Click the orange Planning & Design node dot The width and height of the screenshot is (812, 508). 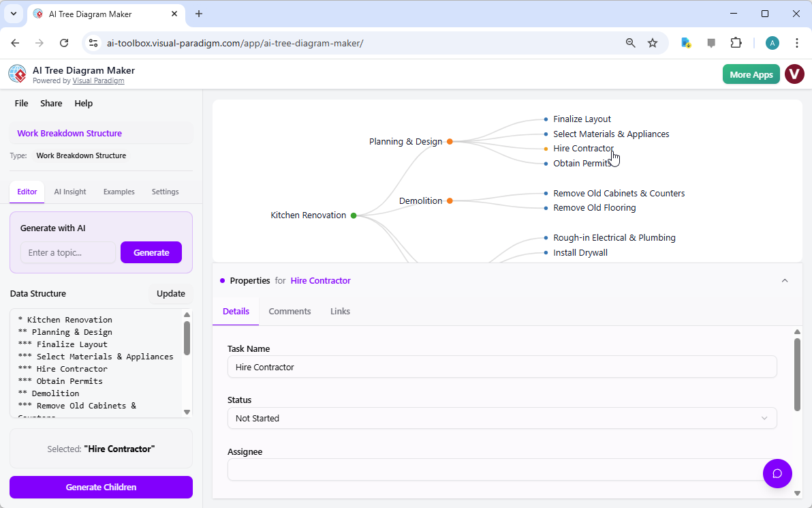click(x=449, y=141)
